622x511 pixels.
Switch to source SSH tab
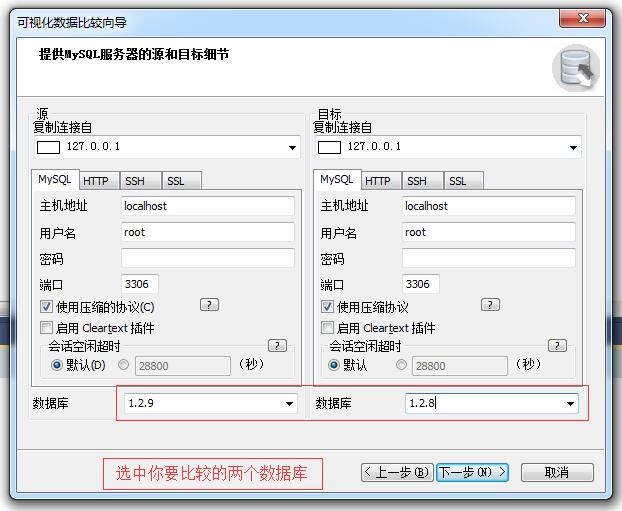[x=135, y=181]
